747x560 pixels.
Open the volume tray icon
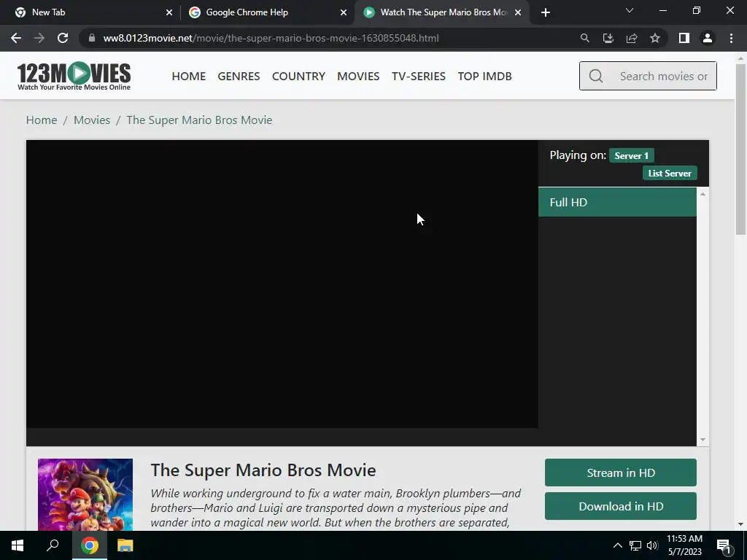point(652,545)
